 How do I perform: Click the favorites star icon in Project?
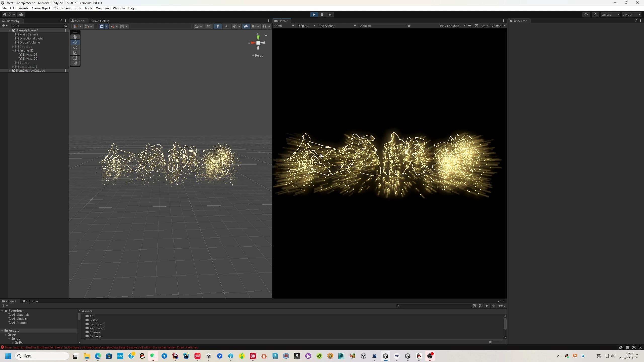pyautogui.click(x=493, y=306)
